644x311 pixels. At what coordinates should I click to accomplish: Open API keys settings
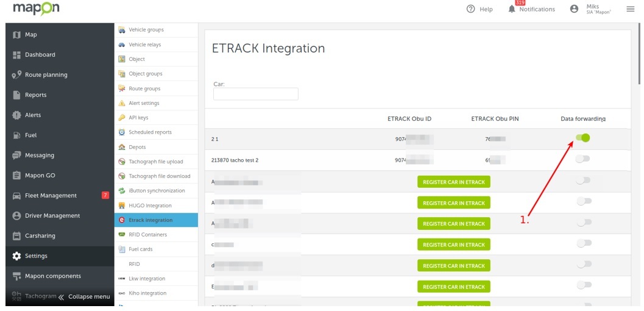coord(156,118)
